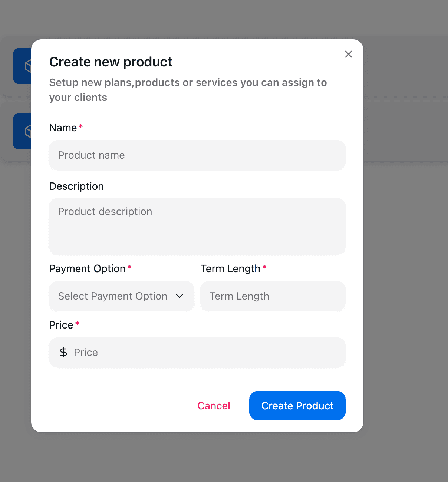The height and width of the screenshot is (482, 448).
Task: Click the Create Product button
Action: click(297, 406)
